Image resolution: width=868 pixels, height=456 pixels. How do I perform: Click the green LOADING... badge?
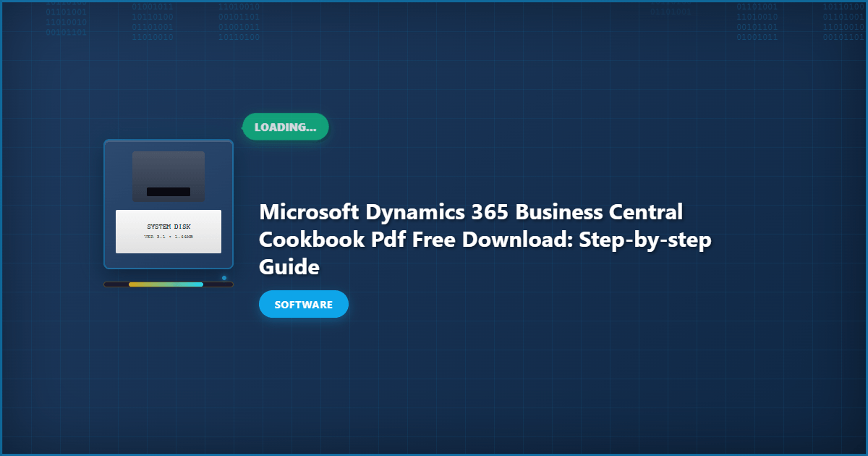click(285, 127)
